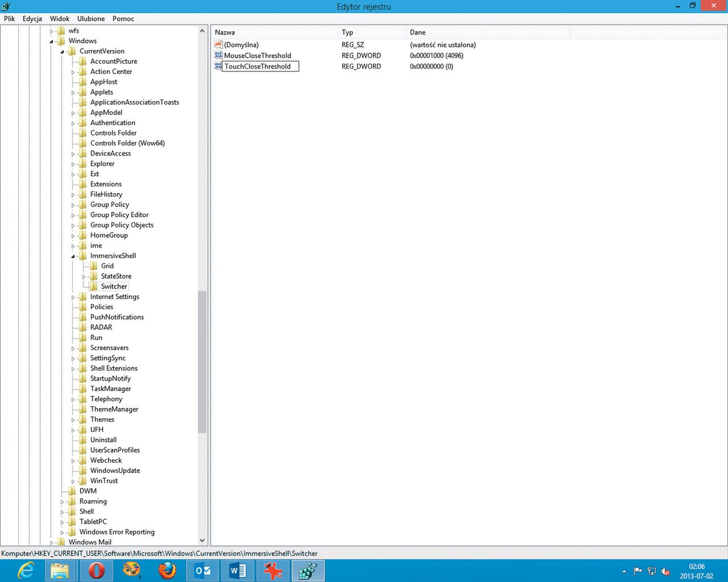Expand the Internet Settings key
The width and height of the screenshot is (728, 582).
(x=73, y=297)
